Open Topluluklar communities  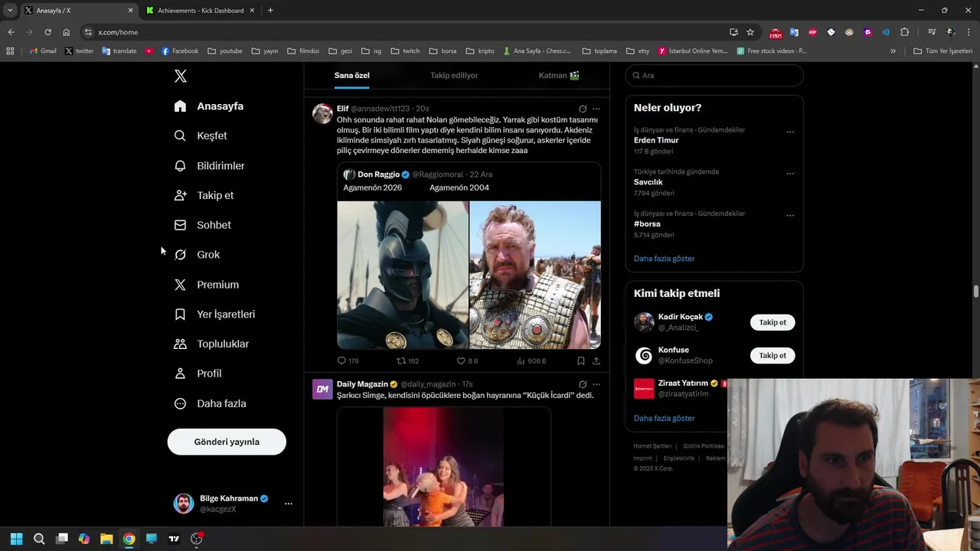(x=211, y=344)
